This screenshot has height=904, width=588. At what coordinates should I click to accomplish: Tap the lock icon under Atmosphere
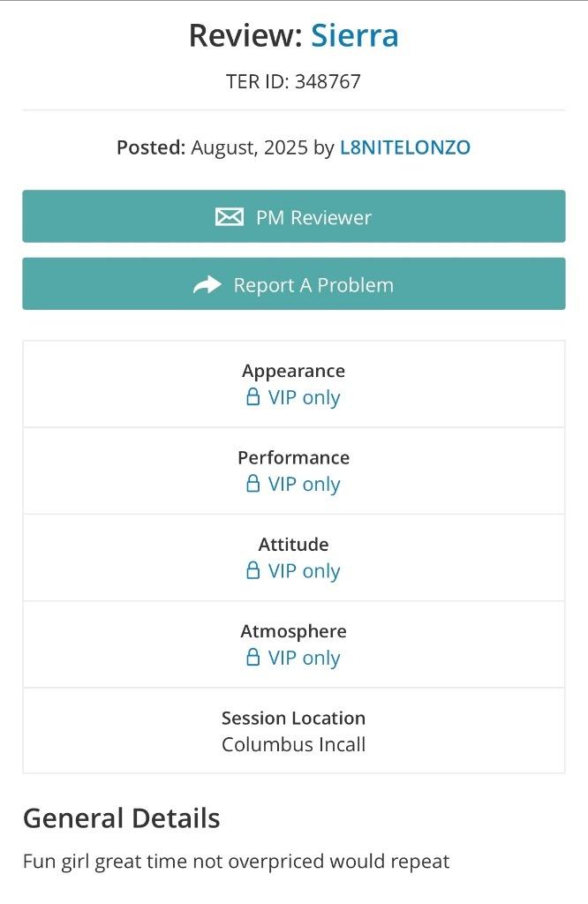coord(253,658)
